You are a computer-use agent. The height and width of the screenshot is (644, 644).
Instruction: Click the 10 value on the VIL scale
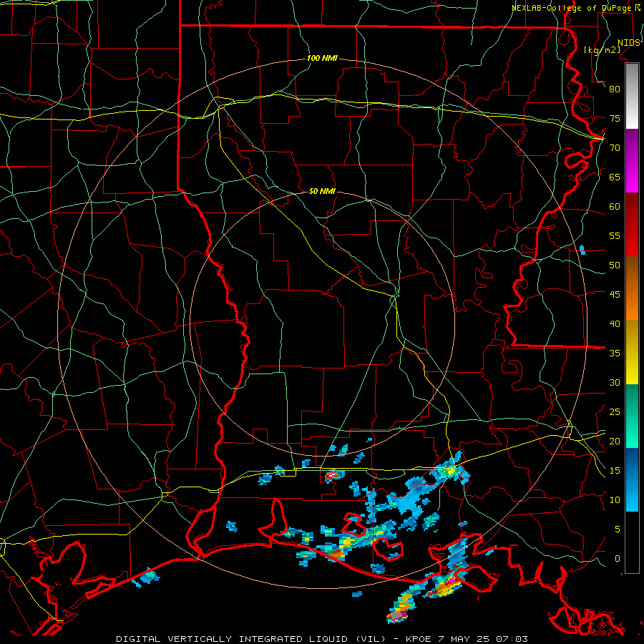pyautogui.click(x=615, y=500)
